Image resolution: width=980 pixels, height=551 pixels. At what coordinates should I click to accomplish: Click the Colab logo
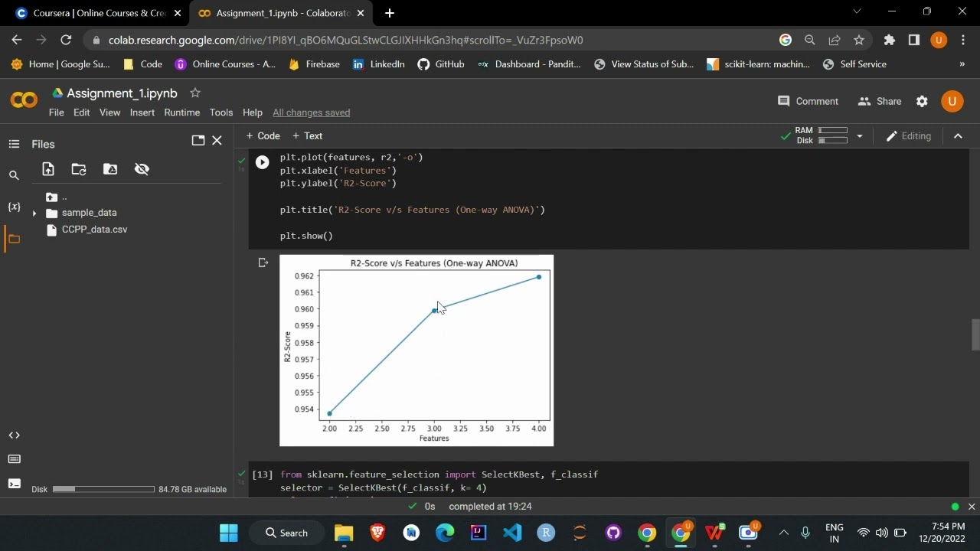click(24, 100)
